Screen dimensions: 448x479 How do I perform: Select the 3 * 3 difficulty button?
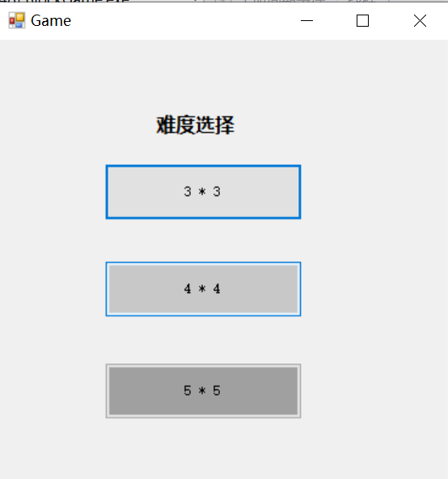click(204, 192)
